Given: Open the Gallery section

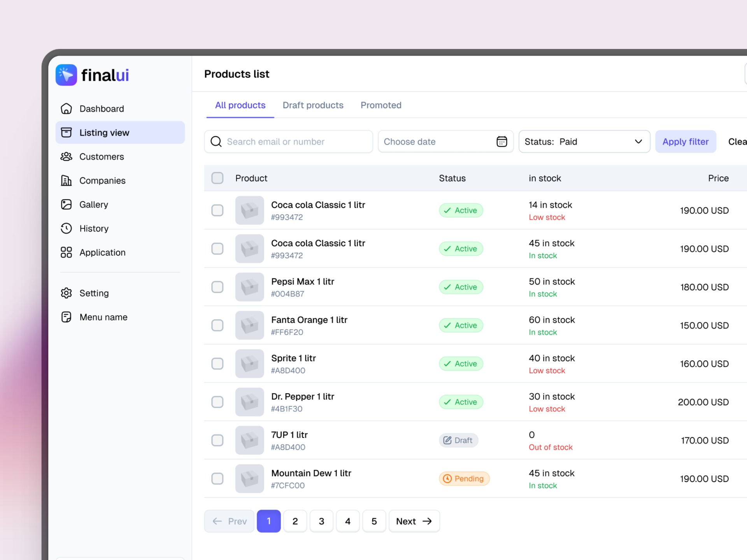Looking at the screenshot, I should [x=94, y=204].
